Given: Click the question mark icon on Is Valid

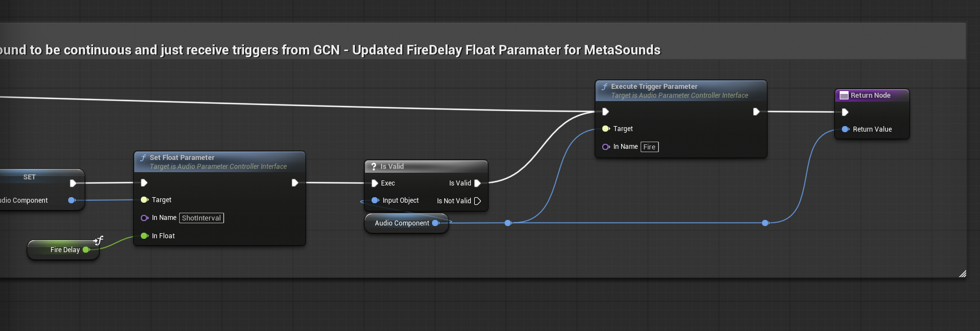Looking at the screenshot, I should click(374, 167).
